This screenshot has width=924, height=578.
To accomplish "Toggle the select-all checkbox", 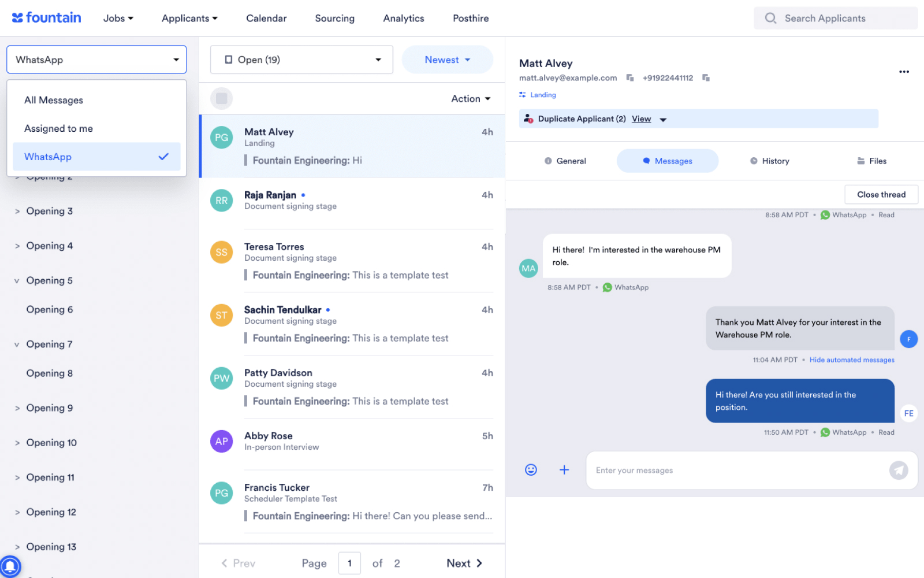I will [x=222, y=99].
